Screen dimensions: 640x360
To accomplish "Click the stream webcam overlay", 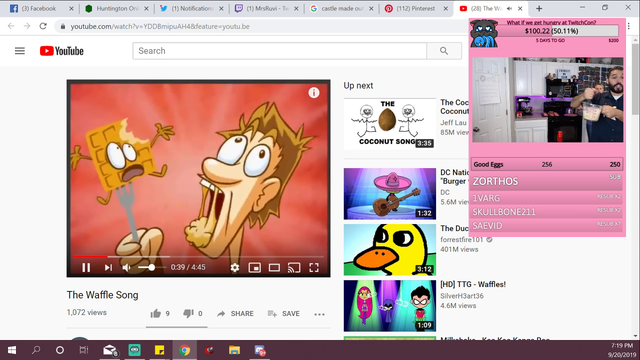I will 548,100.
